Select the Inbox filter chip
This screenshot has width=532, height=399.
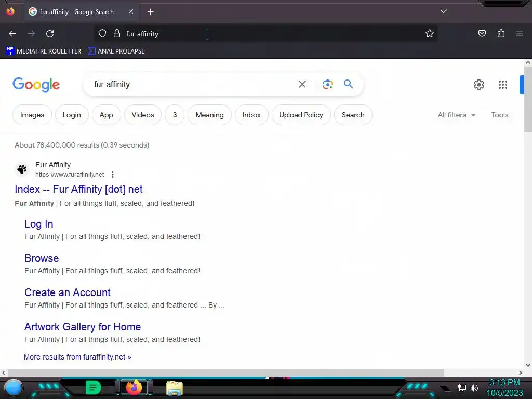pyautogui.click(x=252, y=115)
